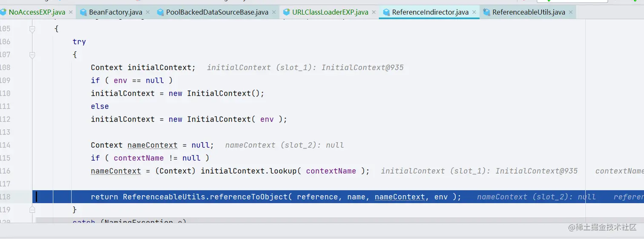Switch to the NoAccessEXP.java tab
Viewport: 644px width, 239px height.
37,12
